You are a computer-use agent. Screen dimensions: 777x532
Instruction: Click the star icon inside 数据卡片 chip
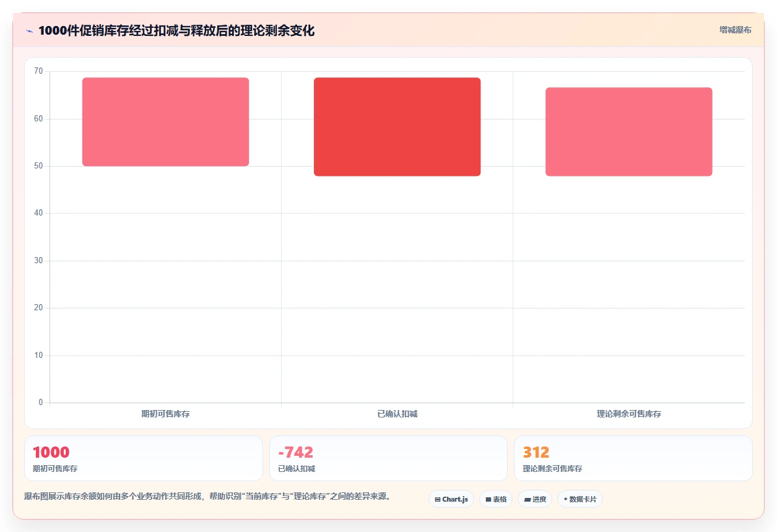(x=565, y=499)
